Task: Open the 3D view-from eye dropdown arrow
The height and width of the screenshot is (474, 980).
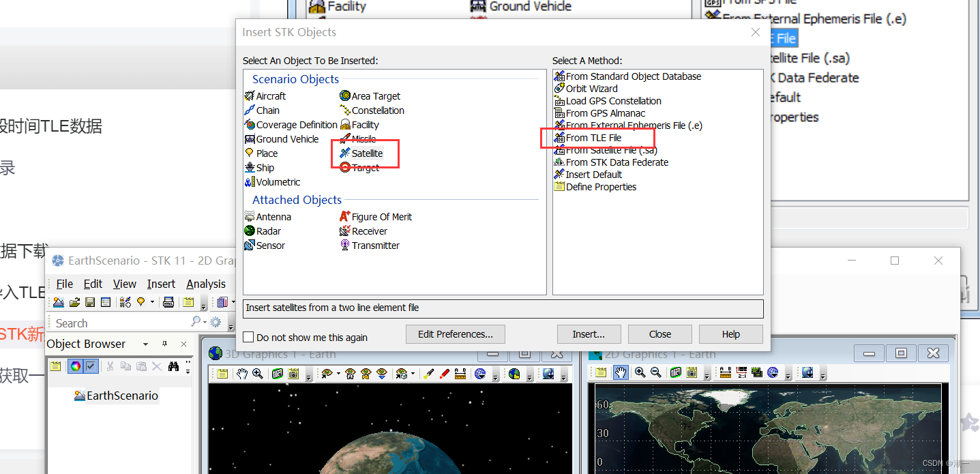Action: (x=338, y=373)
